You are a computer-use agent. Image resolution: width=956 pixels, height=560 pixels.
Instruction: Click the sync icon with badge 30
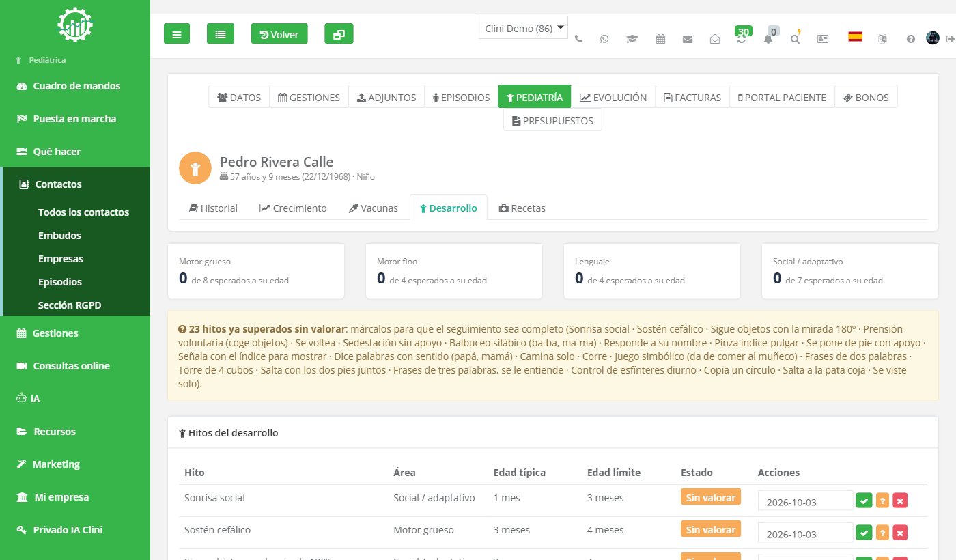742,39
